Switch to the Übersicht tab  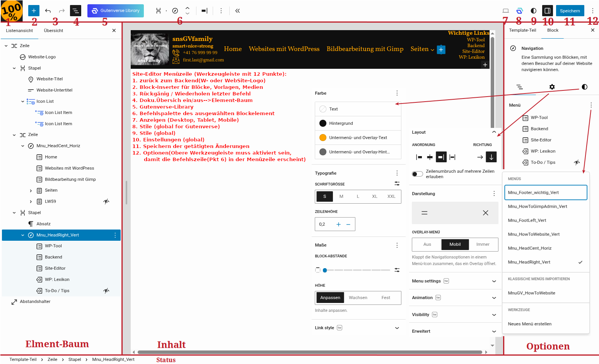[53, 31]
